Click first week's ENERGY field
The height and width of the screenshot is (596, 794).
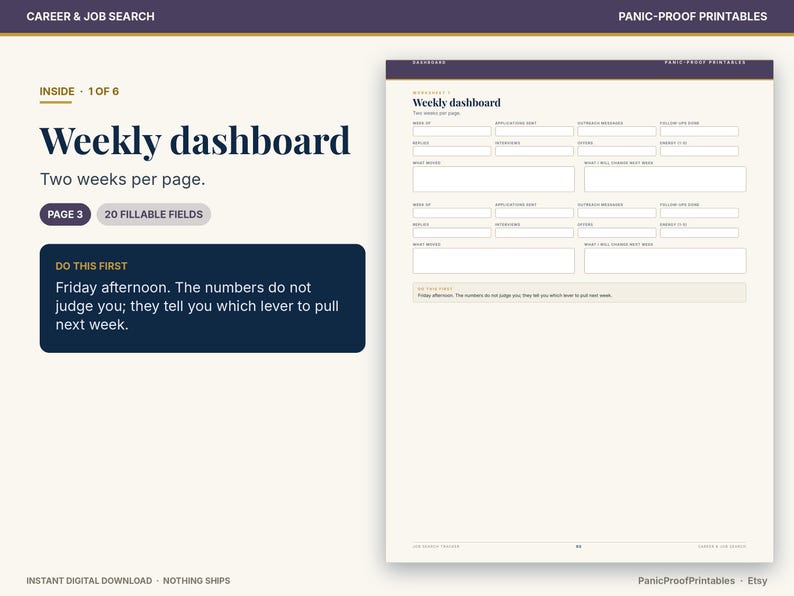(699, 151)
